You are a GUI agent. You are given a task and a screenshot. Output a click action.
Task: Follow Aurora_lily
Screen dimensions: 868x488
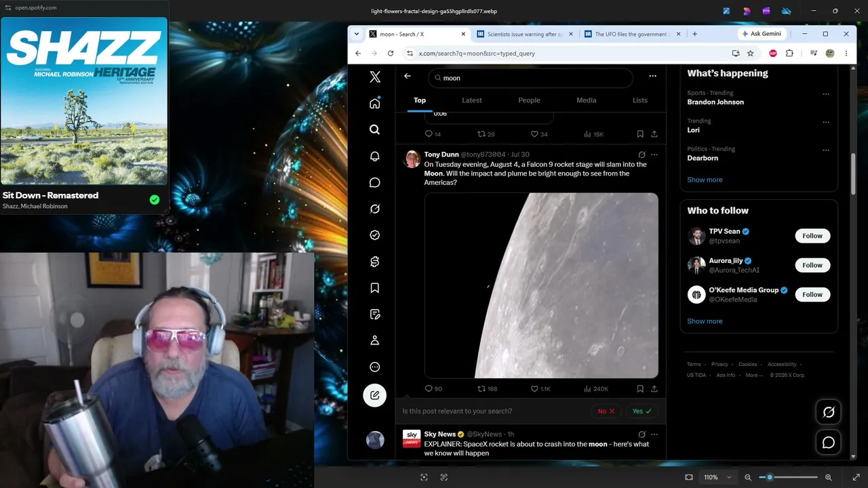click(812, 265)
